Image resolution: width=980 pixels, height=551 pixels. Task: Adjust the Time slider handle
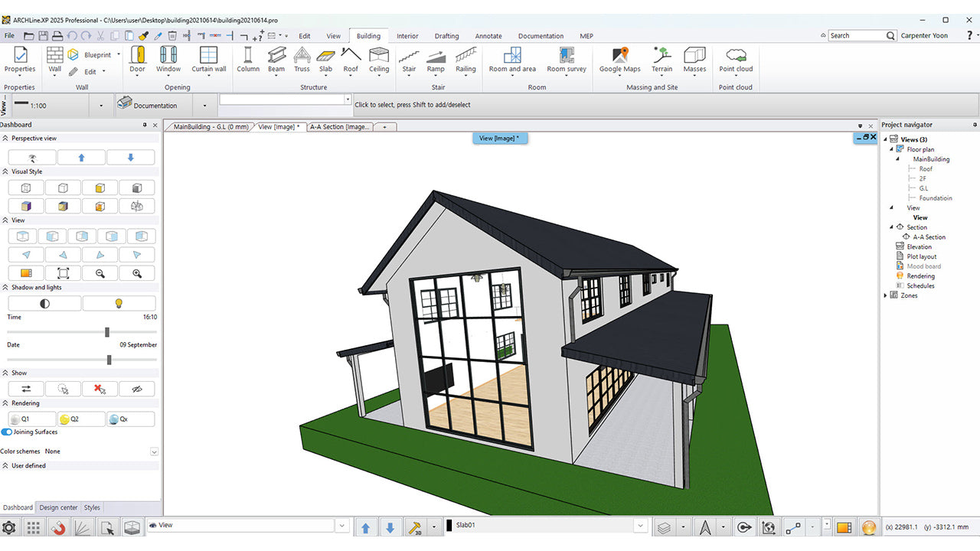[107, 332]
